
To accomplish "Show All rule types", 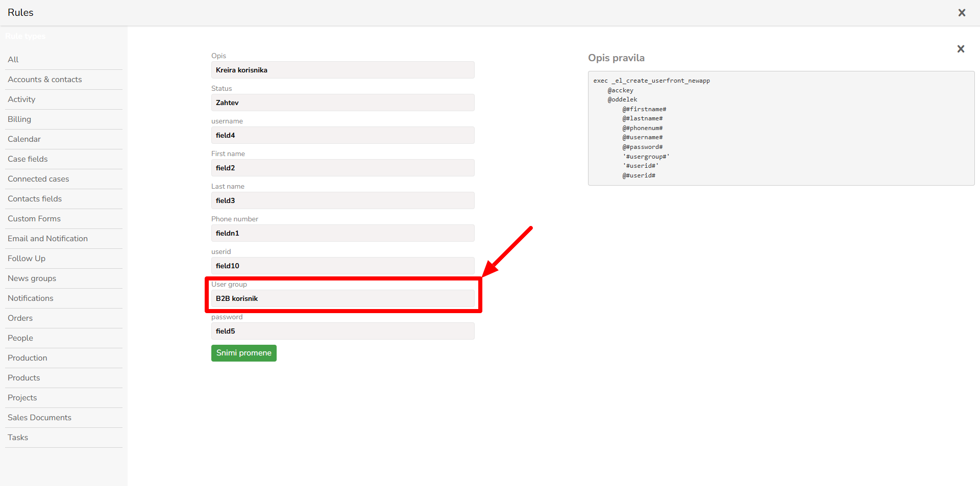I will pyautogui.click(x=13, y=60).
